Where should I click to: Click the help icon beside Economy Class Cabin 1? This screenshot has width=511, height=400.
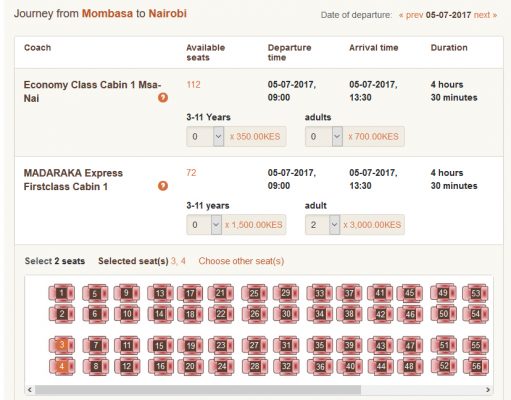pyautogui.click(x=163, y=97)
